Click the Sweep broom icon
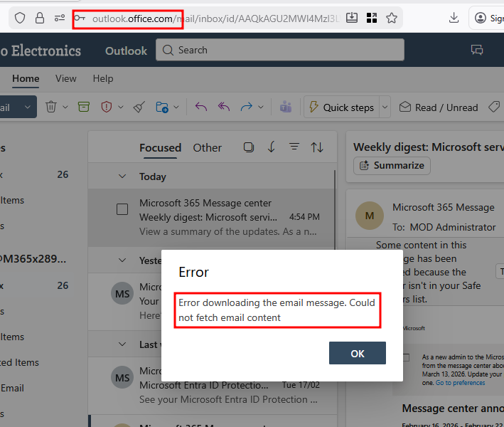The height and width of the screenshot is (427, 504). pyautogui.click(x=139, y=107)
